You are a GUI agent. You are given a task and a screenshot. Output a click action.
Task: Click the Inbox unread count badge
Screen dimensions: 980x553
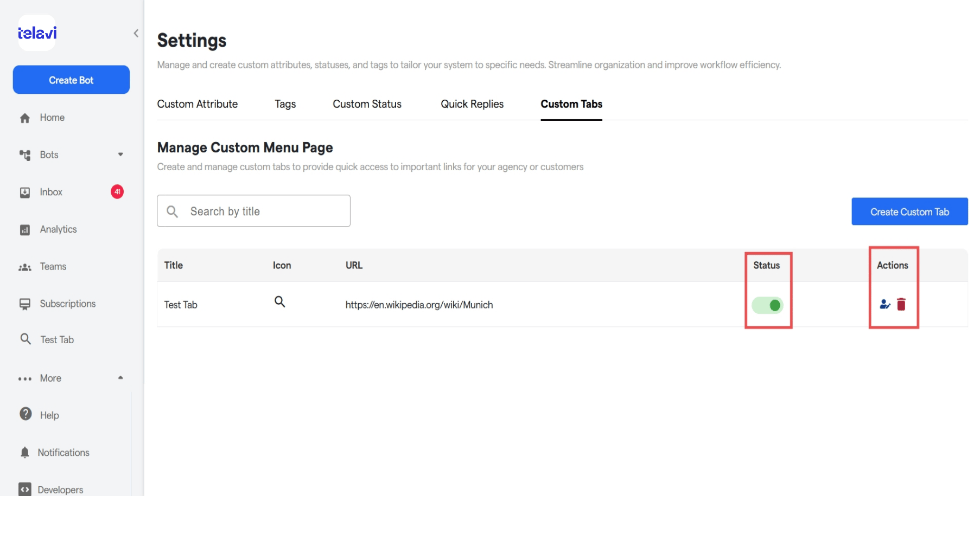pyautogui.click(x=117, y=192)
